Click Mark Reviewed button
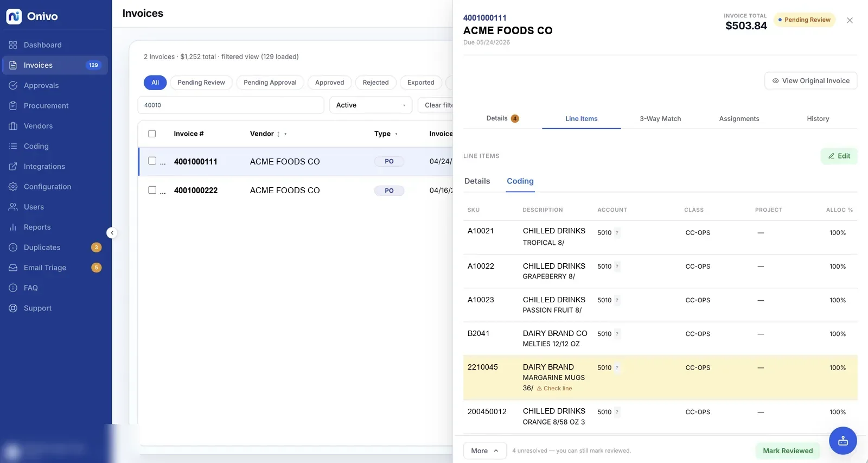Image resolution: width=868 pixels, height=463 pixels. (788, 451)
